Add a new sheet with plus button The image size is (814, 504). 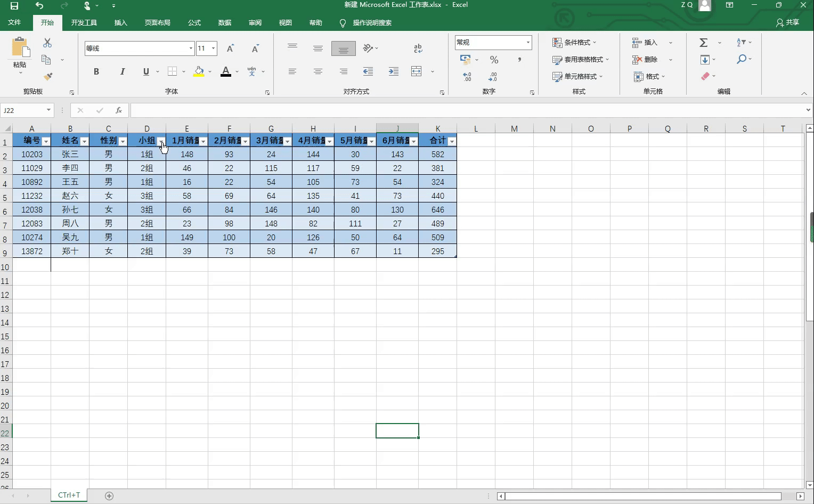[109, 496]
